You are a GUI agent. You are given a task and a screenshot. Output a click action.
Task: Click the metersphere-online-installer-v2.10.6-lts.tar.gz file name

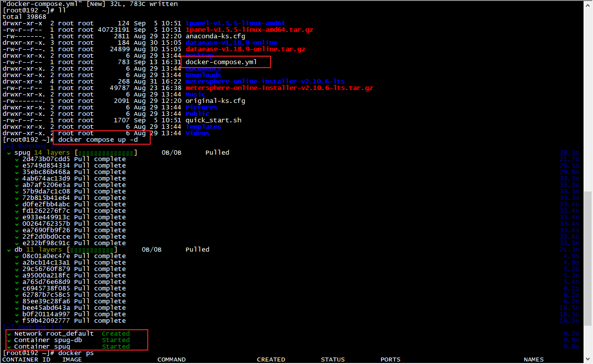[279, 88]
